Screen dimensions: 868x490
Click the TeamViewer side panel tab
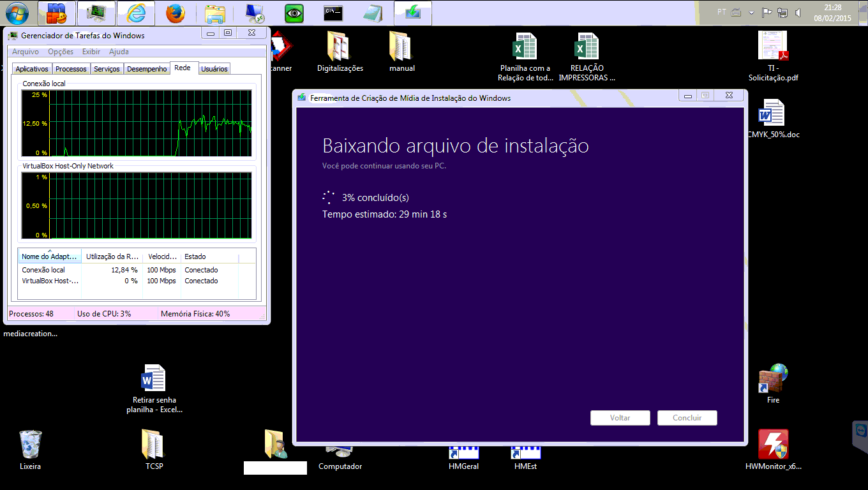pyautogui.click(x=860, y=437)
